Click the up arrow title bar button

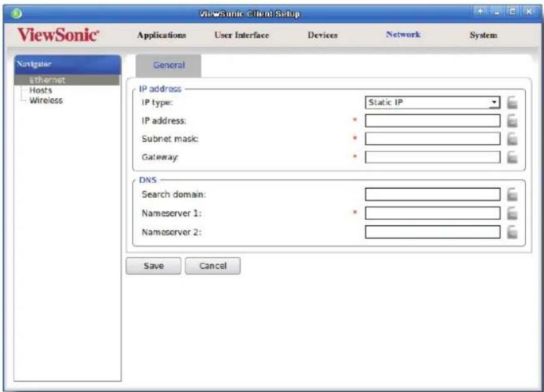pos(480,12)
